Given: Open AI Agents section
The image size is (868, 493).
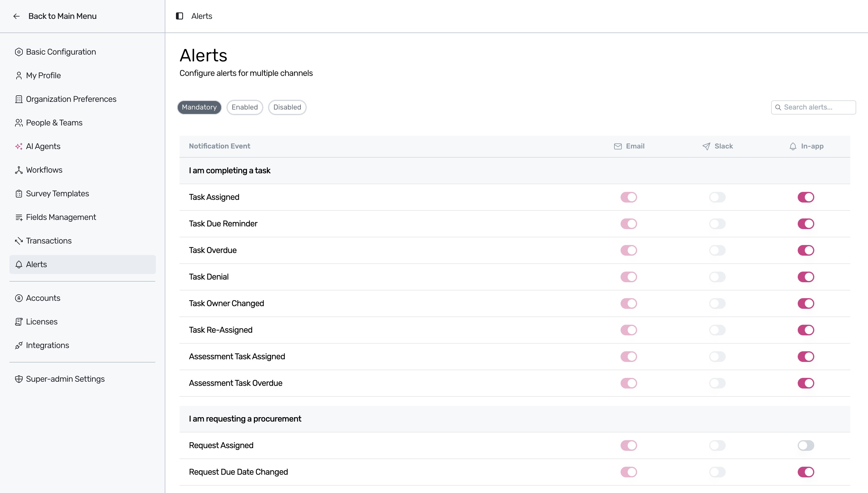Looking at the screenshot, I should (x=83, y=146).
